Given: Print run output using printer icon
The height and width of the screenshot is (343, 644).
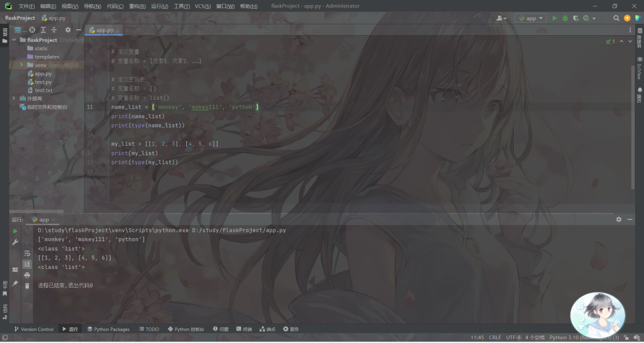Looking at the screenshot, I should click(x=27, y=275).
